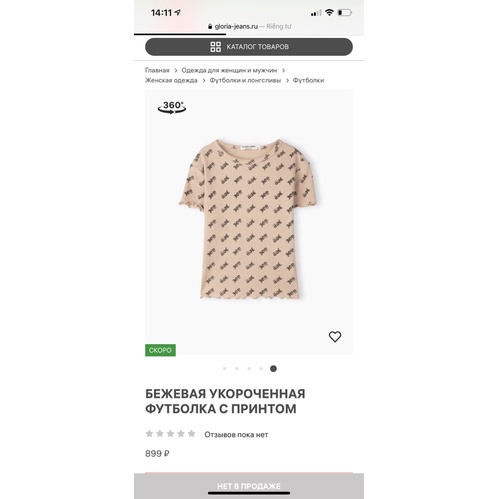The height and width of the screenshot is (499, 499).
Task: Open the Футболки и лонгсливы breadcrumb
Action: point(245,80)
